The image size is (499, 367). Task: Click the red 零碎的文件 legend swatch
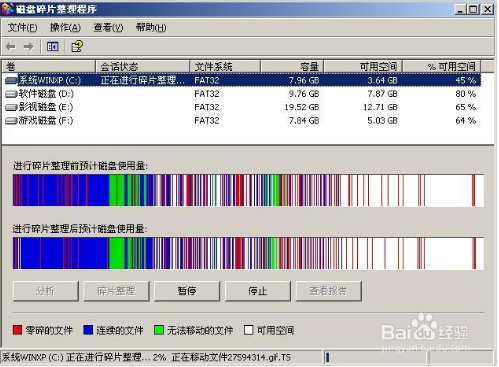(17, 330)
